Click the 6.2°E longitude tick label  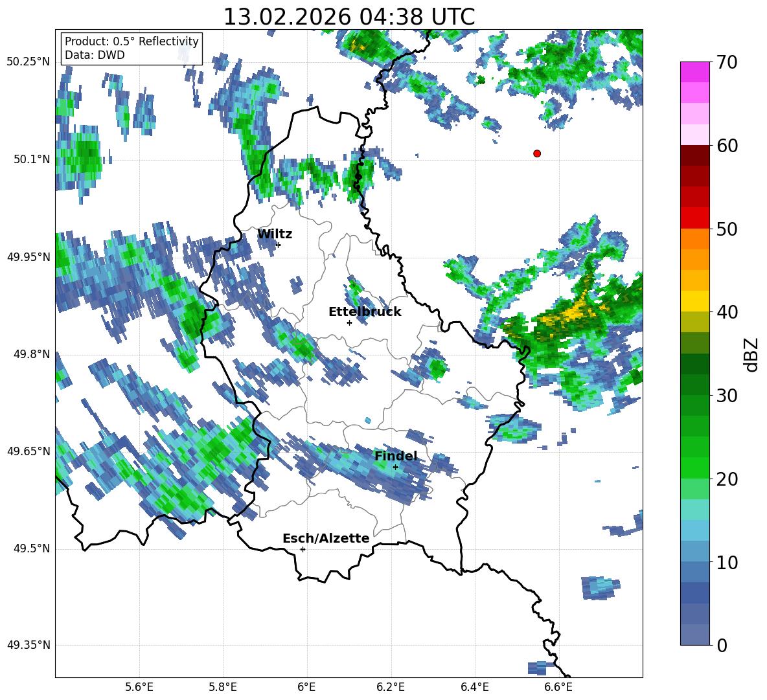pyautogui.click(x=391, y=687)
